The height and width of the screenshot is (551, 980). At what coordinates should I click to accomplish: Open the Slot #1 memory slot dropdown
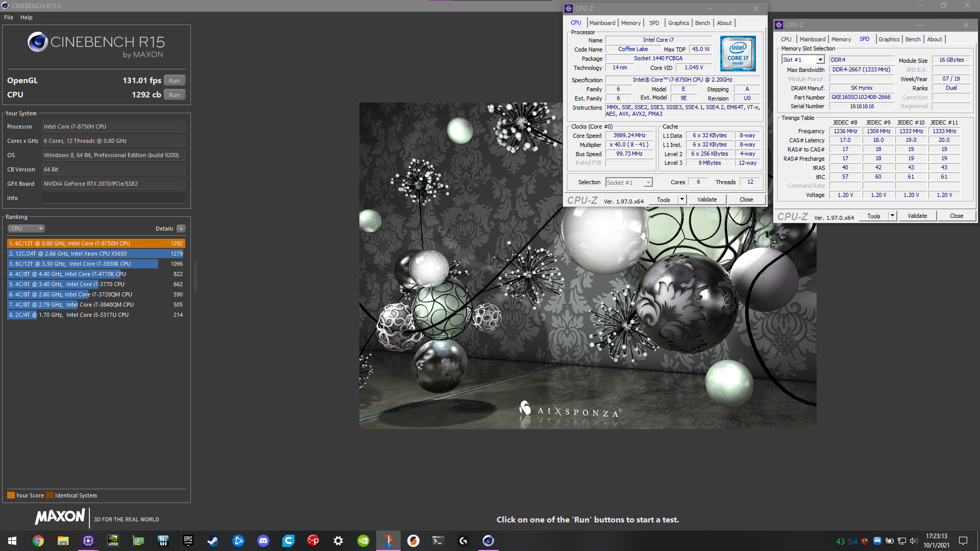pyautogui.click(x=803, y=60)
